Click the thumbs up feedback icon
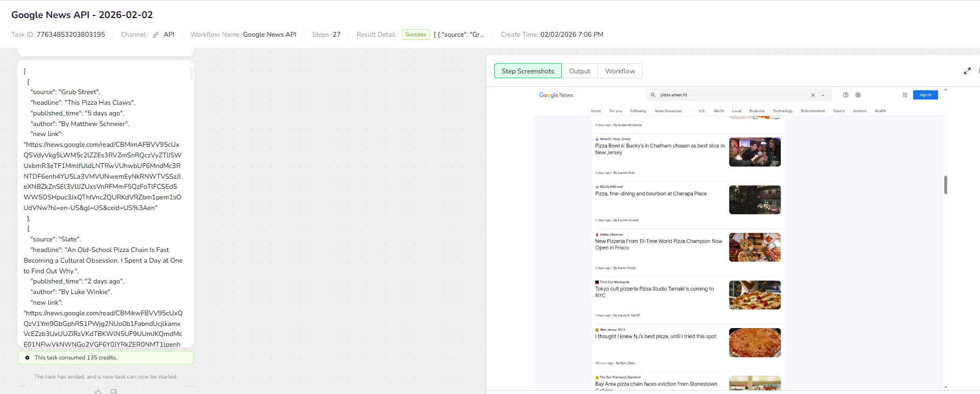 tap(98, 391)
